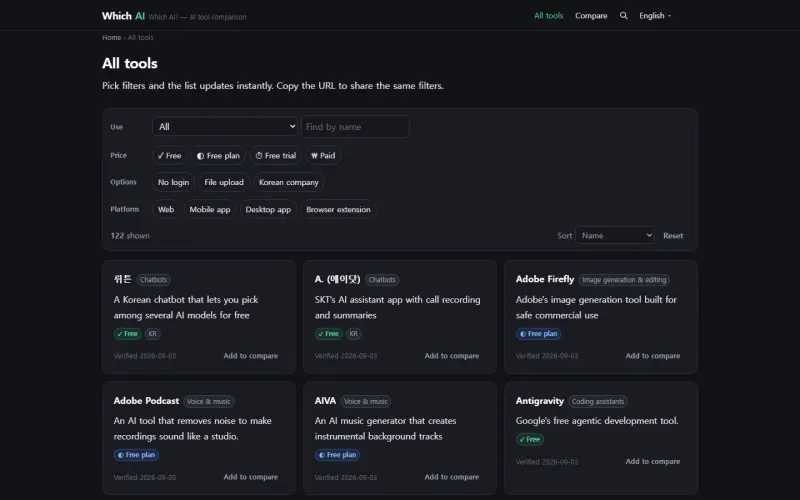Image resolution: width=800 pixels, height=500 pixels.
Task: Click the Reset filters button
Action: tap(673, 236)
